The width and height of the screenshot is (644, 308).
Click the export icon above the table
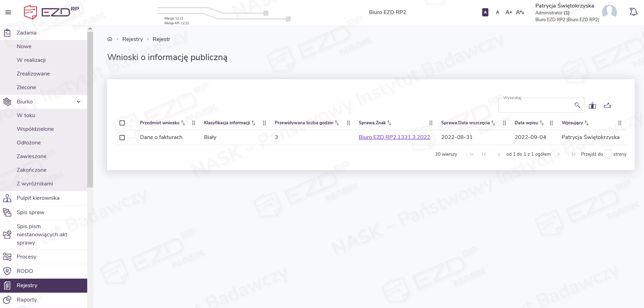[607, 106]
